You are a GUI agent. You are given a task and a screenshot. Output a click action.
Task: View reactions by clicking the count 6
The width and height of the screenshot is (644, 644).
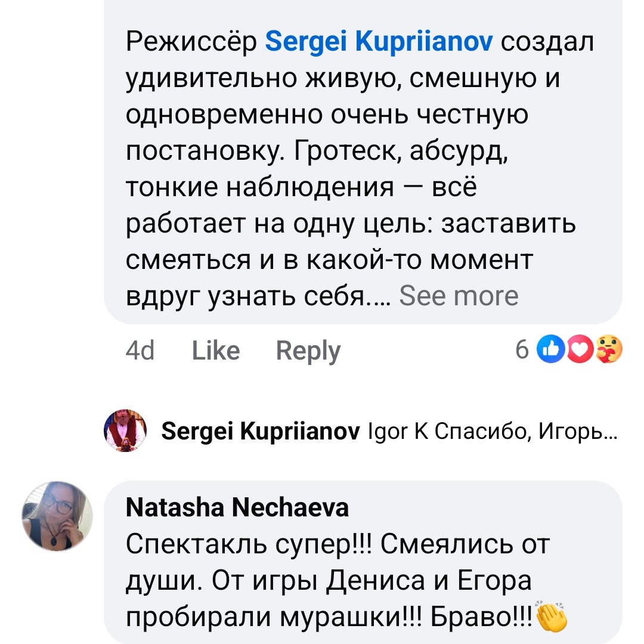point(522,350)
